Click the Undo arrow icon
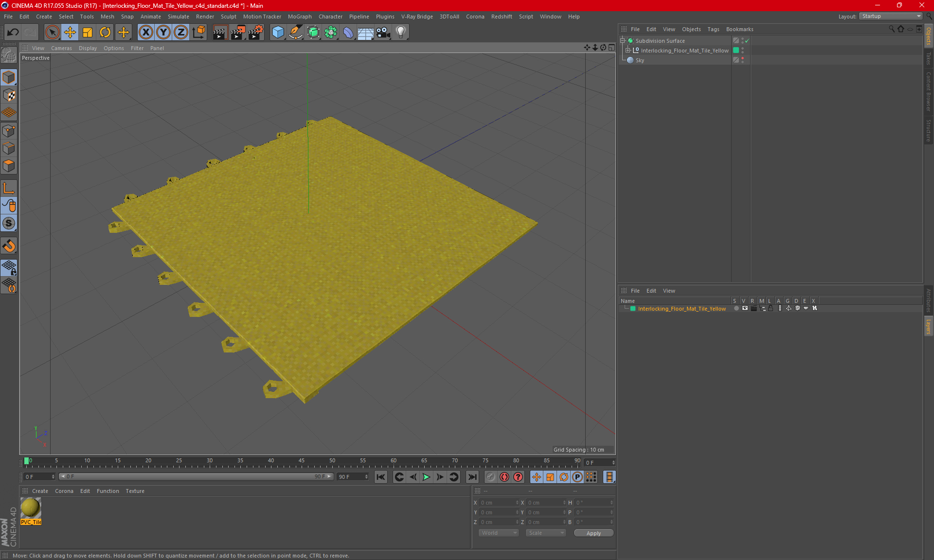The height and width of the screenshot is (560, 934). point(13,33)
